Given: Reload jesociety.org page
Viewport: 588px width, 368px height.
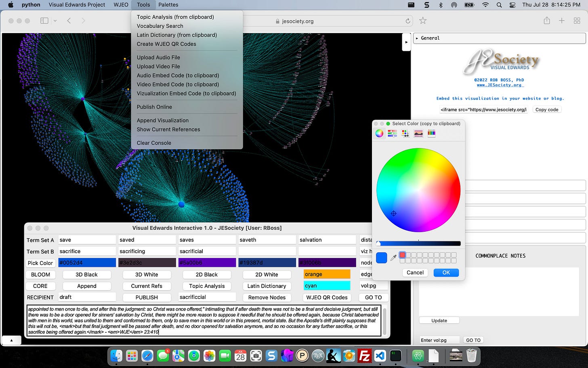Looking at the screenshot, I should point(408,21).
